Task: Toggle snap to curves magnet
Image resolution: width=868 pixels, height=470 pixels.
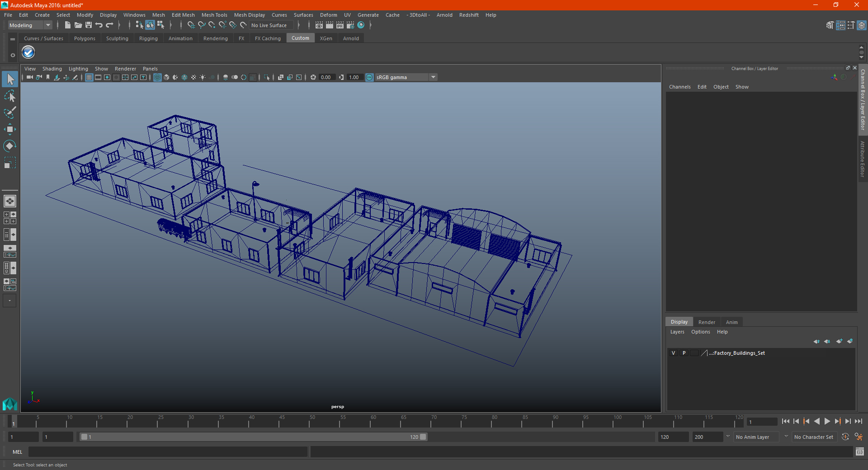Action: pyautogui.click(x=201, y=25)
